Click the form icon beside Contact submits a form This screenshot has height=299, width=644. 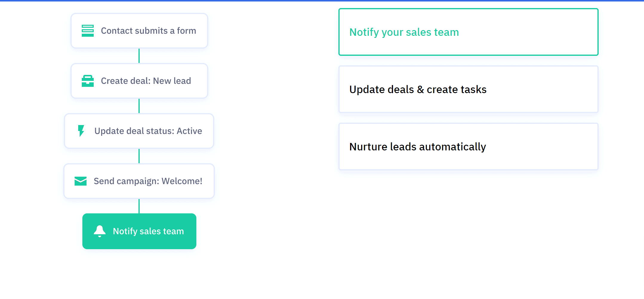click(88, 31)
